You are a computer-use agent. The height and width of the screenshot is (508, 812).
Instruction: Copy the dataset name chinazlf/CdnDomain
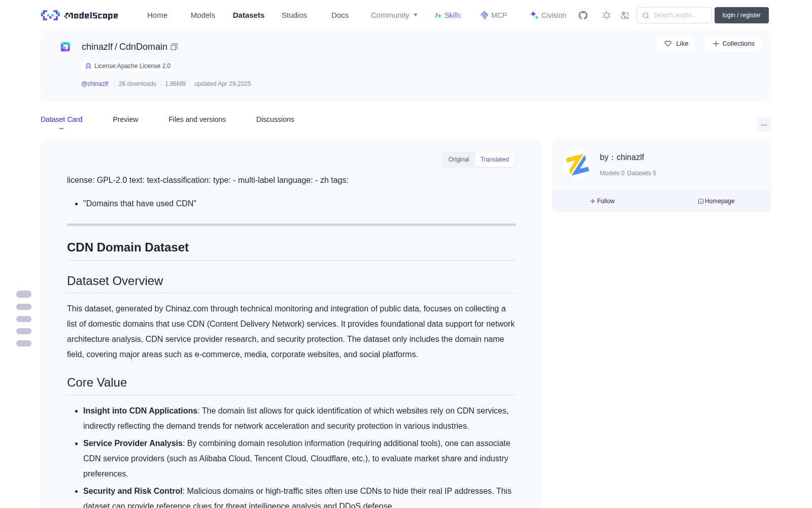(174, 47)
